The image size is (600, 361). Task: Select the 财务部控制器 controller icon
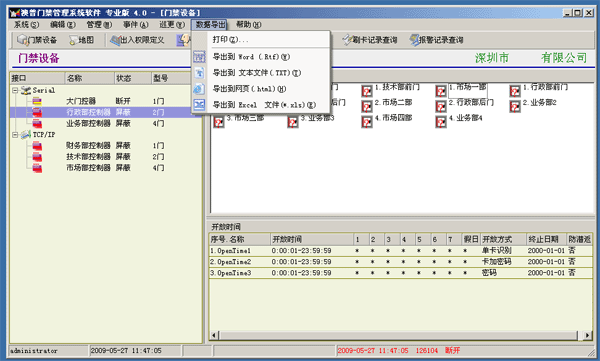pos(37,146)
